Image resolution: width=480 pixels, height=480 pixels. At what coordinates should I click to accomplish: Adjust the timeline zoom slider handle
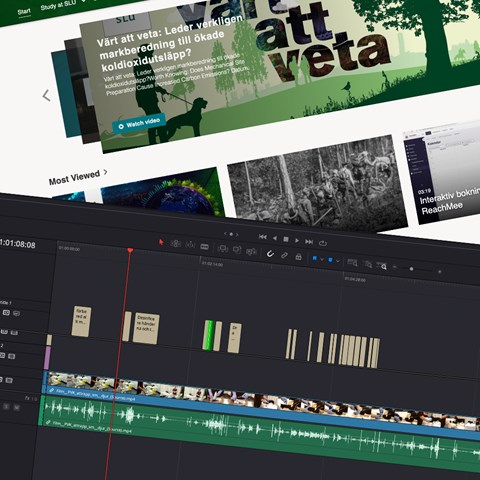point(411,269)
